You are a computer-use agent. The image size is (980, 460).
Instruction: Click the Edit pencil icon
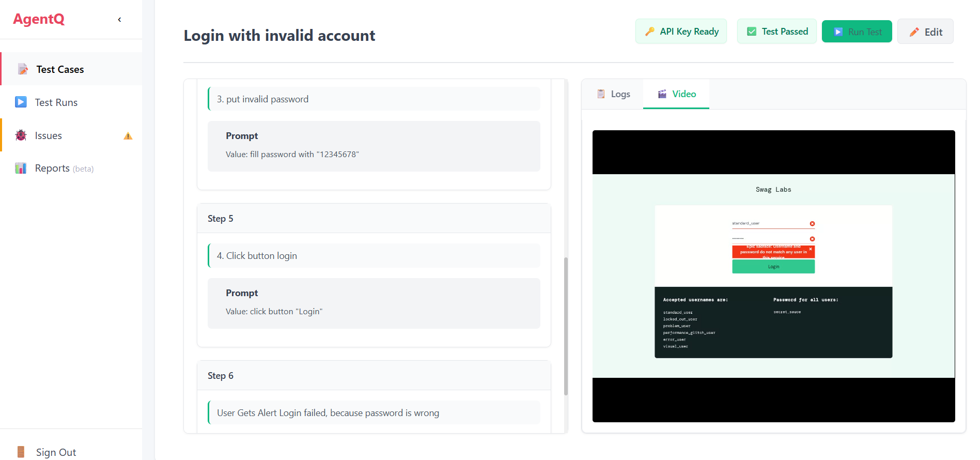point(914,32)
